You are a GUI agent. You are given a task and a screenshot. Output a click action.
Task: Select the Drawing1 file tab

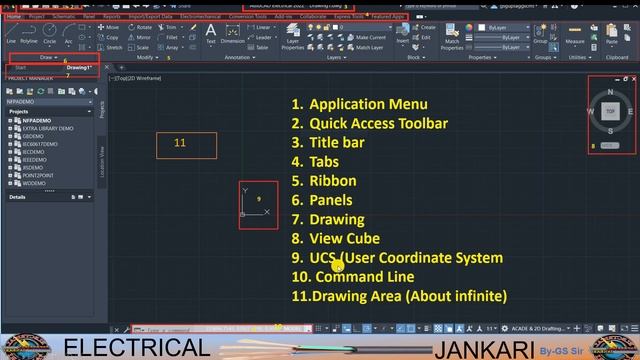coord(79,67)
